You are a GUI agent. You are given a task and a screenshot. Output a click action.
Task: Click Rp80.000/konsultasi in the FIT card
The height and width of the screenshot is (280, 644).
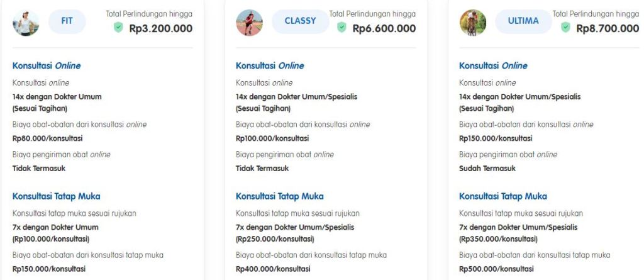(x=47, y=138)
